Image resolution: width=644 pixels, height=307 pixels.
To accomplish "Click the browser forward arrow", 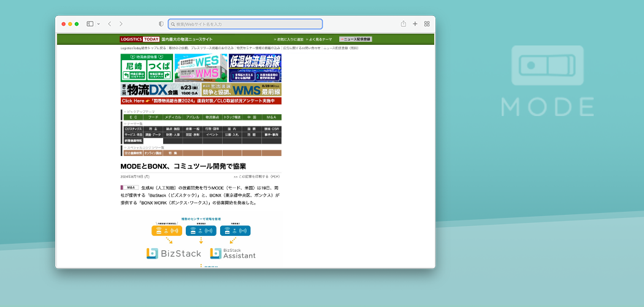I will [x=121, y=24].
